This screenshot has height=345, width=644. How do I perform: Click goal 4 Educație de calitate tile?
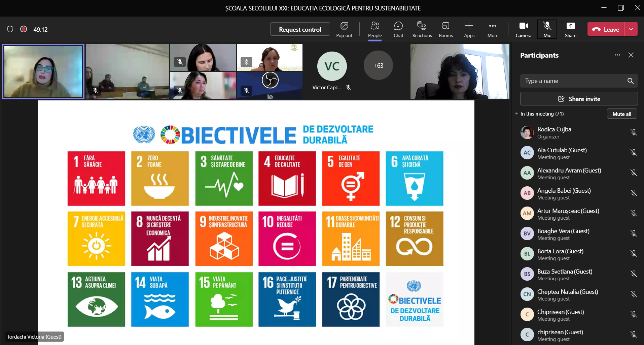(287, 179)
